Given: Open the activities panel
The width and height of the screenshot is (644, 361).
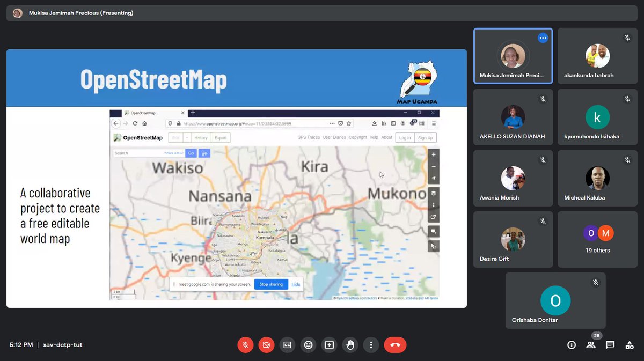Looking at the screenshot, I should pyautogui.click(x=630, y=345).
